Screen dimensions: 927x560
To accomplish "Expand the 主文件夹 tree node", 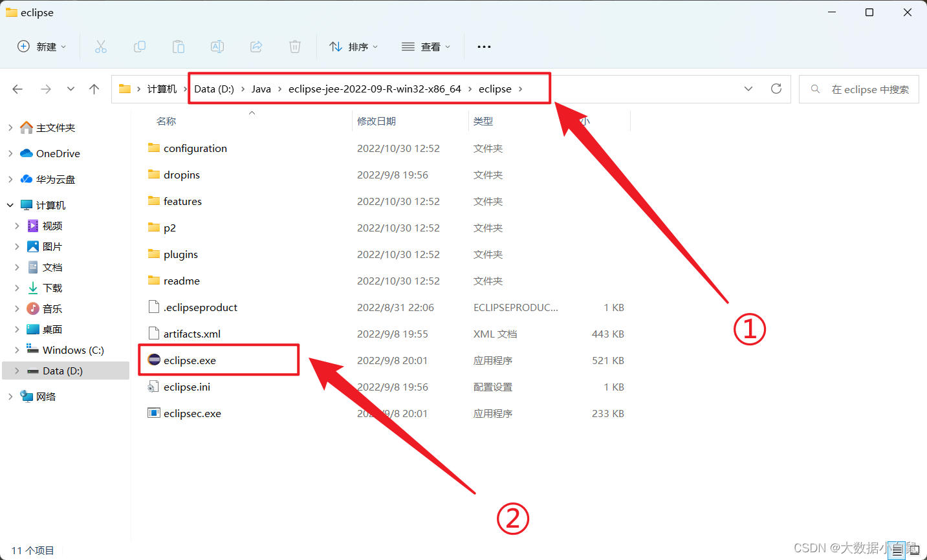I will (x=10, y=127).
